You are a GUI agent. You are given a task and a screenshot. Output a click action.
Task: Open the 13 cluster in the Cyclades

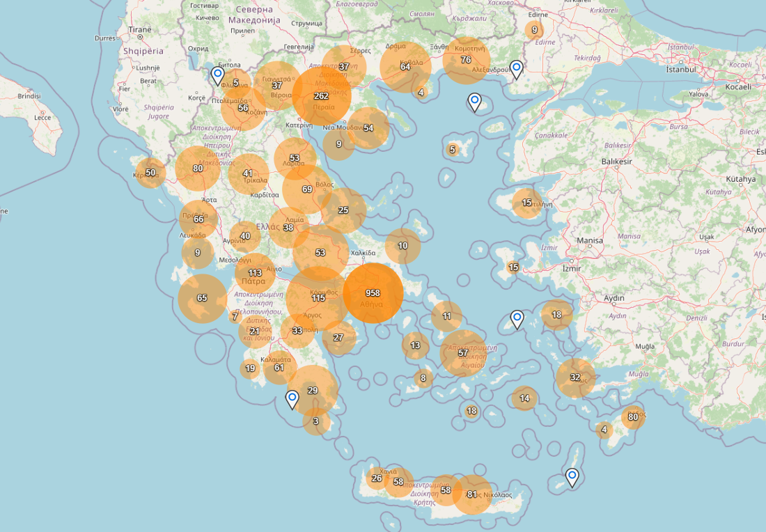[x=415, y=345]
